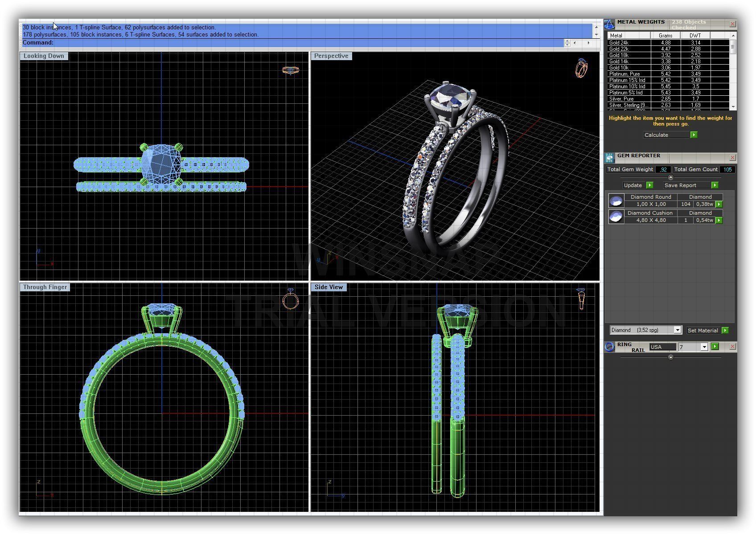Activate the Through Finger viewport label

pyautogui.click(x=45, y=287)
